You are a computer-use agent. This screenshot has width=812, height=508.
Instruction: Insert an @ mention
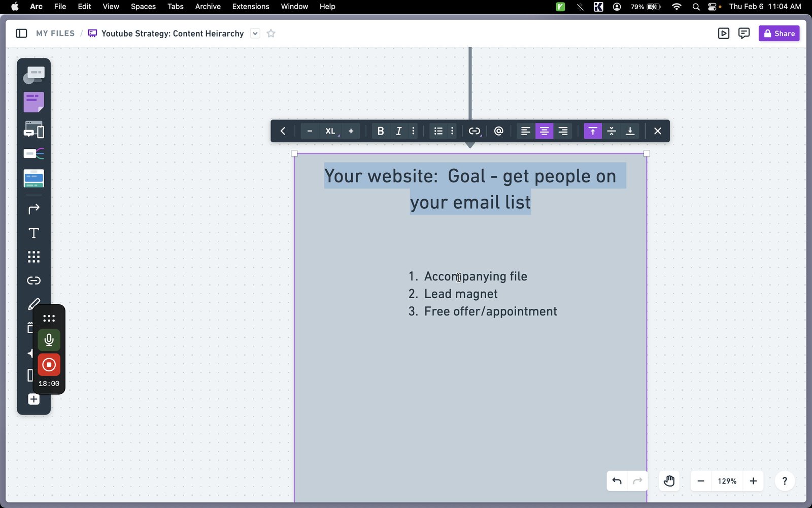click(498, 131)
